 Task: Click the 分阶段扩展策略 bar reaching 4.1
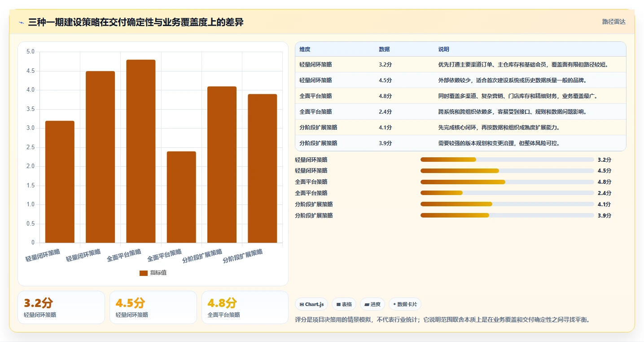click(222, 164)
